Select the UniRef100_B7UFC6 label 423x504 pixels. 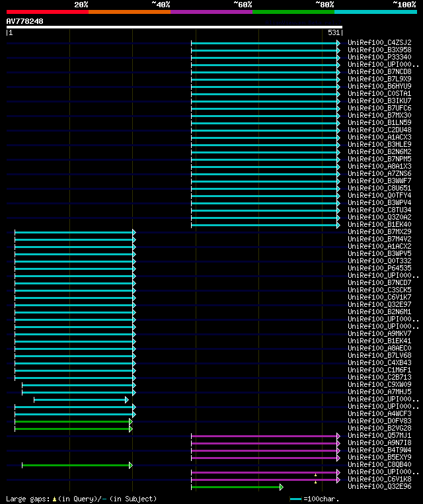(379, 108)
